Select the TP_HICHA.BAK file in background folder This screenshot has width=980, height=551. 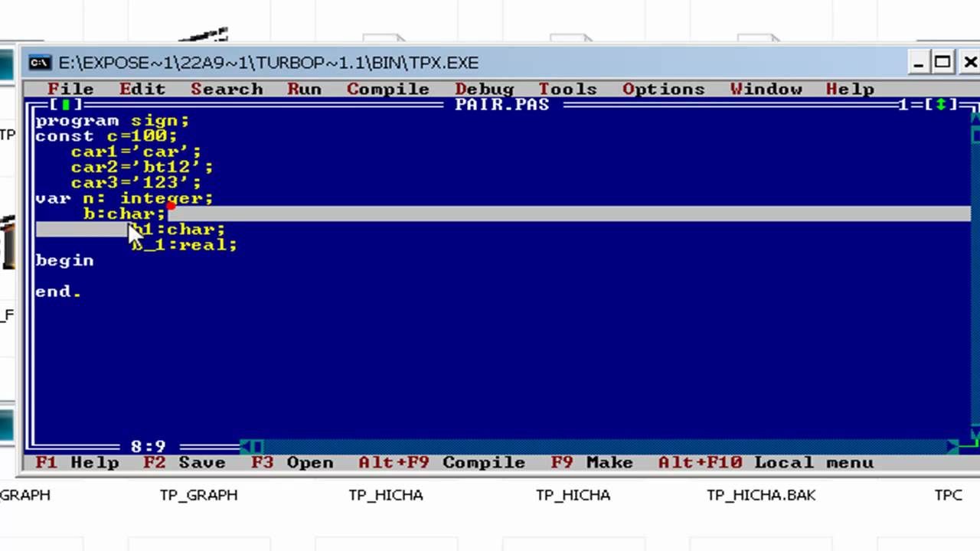761,495
